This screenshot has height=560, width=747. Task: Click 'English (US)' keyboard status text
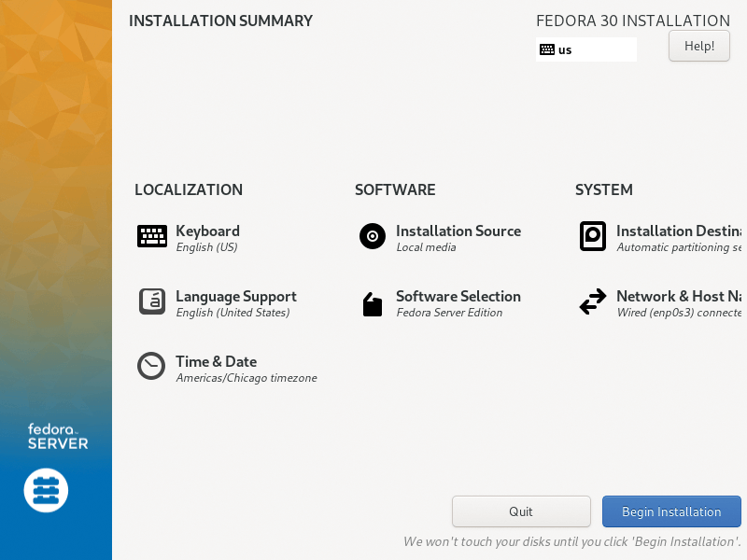pos(206,247)
